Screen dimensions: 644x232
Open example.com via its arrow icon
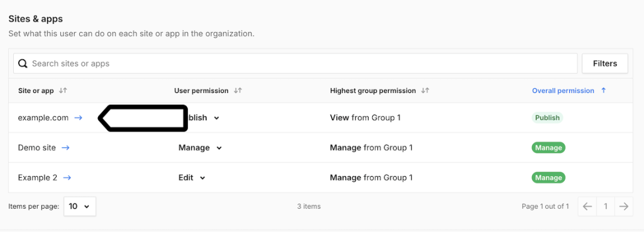click(78, 118)
